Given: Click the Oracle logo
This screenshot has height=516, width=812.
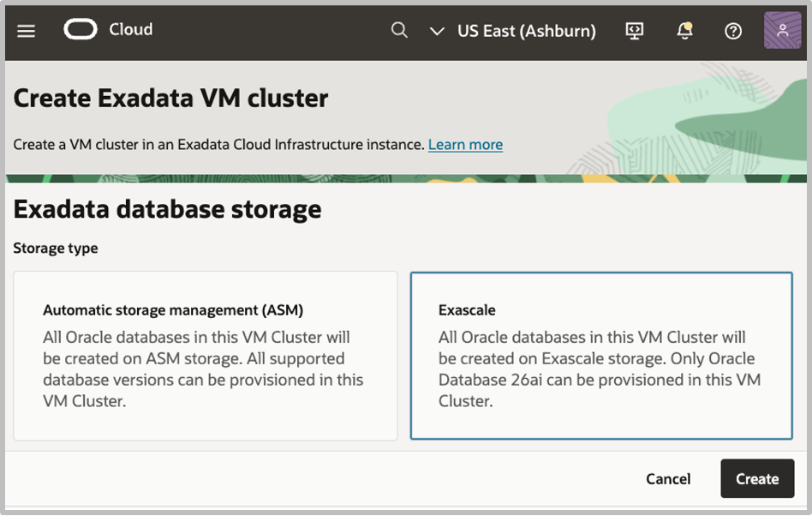Looking at the screenshot, I should coord(81,30).
